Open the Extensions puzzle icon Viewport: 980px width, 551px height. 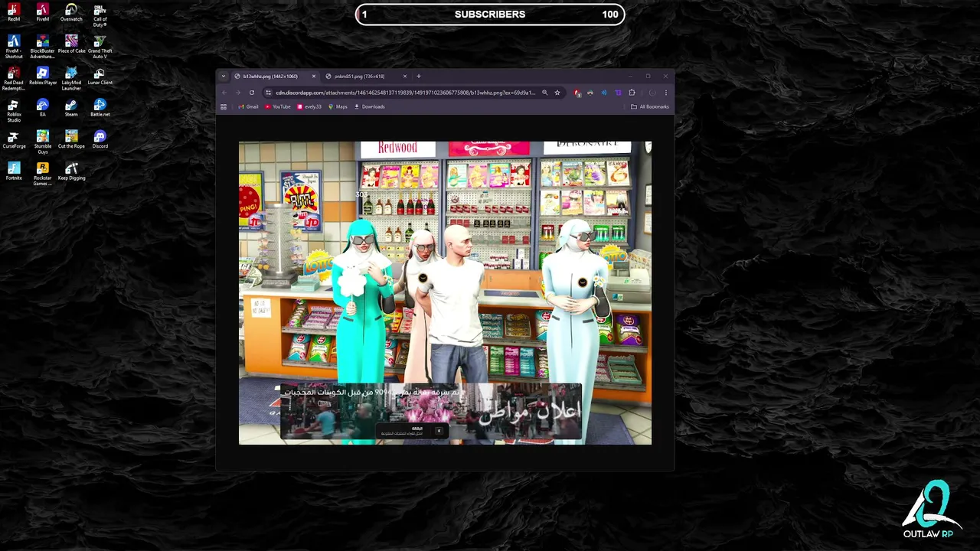pos(632,93)
